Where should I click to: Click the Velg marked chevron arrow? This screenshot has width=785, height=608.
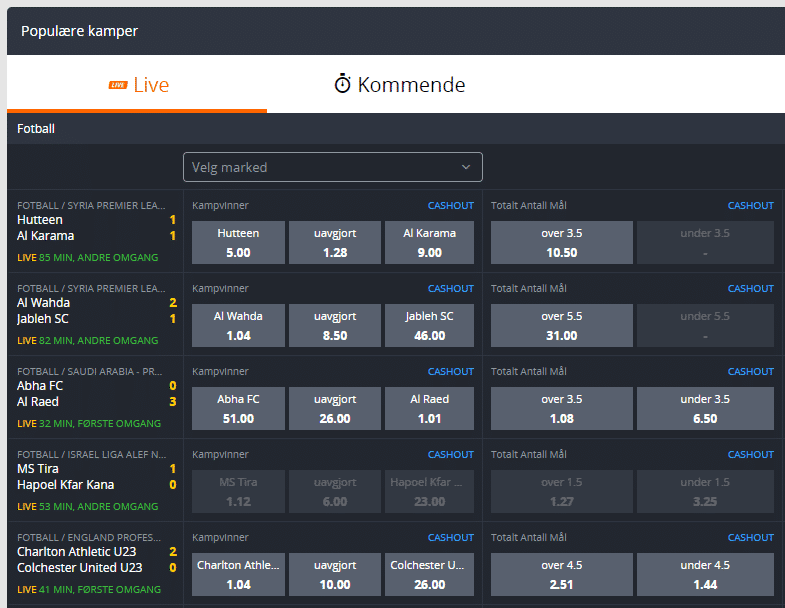(x=466, y=167)
